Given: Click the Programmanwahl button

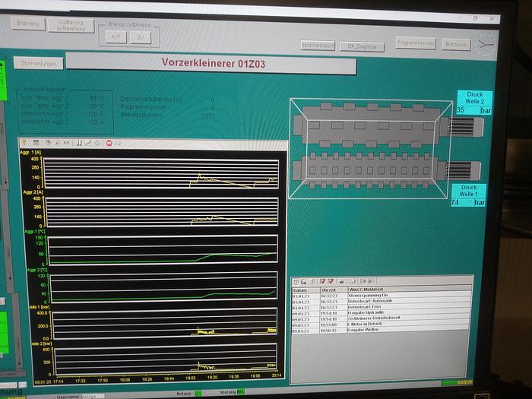Looking at the screenshot, I should [416, 43].
